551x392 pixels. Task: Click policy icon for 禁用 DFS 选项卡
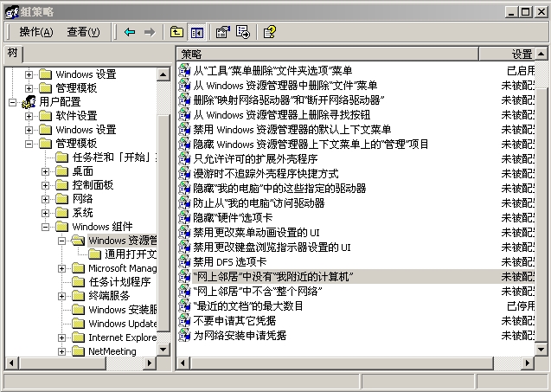pyautogui.click(x=184, y=261)
